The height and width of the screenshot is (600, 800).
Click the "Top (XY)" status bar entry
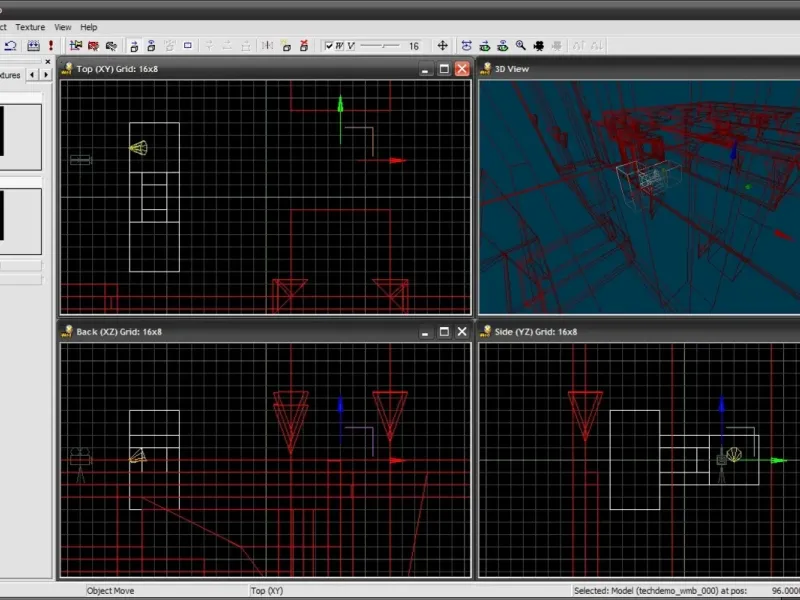click(267, 591)
